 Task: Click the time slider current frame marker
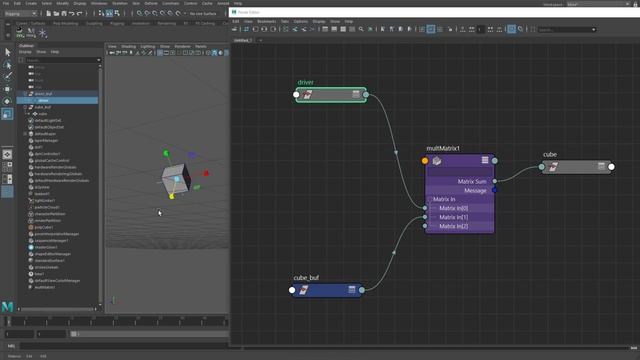[8, 322]
